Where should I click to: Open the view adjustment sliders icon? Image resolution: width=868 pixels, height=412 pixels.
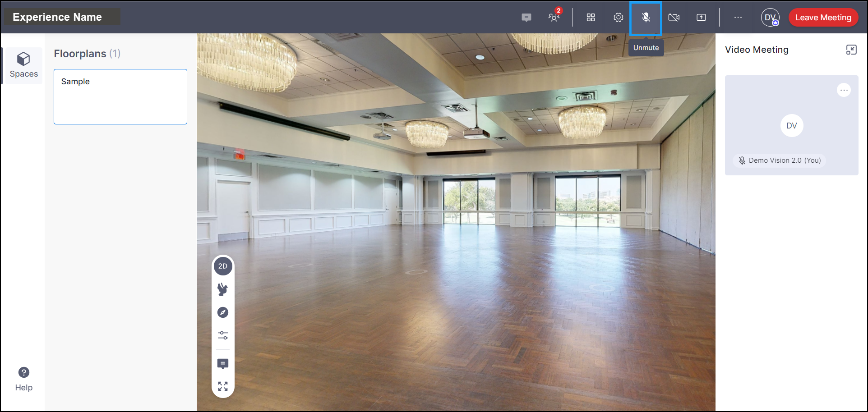point(223,335)
